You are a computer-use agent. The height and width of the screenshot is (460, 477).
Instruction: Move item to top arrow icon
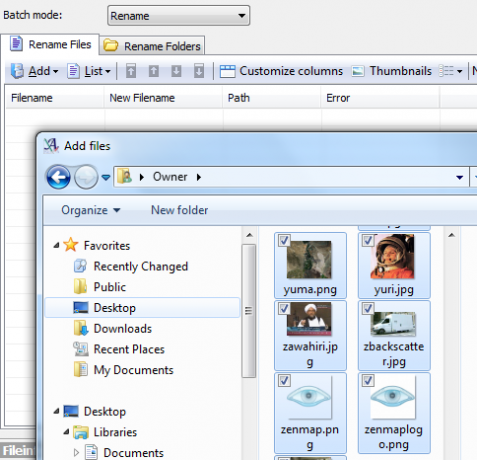131,71
